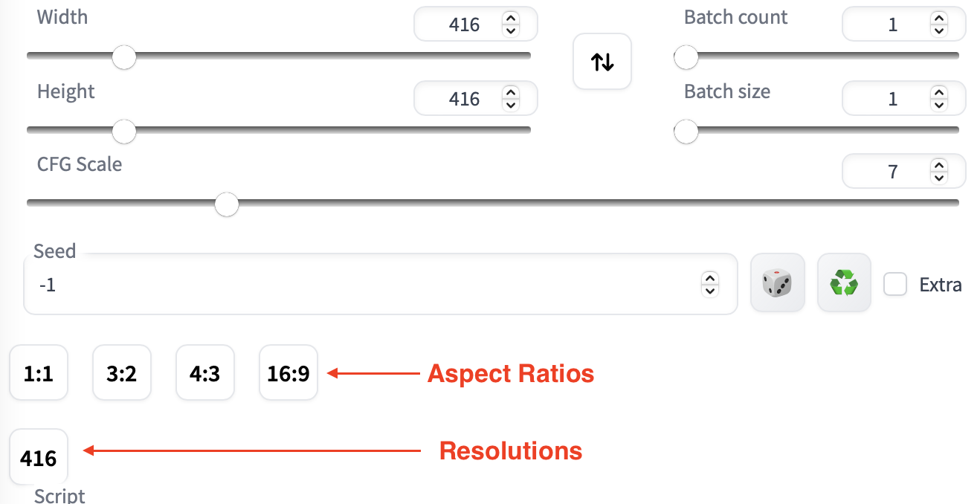Decrease Batch size stepper down arrow
980x504 pixels.
coord(938,105)
